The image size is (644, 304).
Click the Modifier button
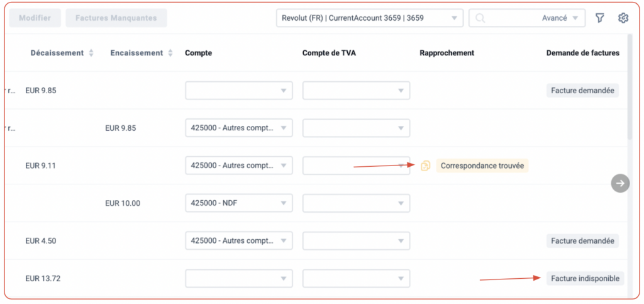coord(35,18)
